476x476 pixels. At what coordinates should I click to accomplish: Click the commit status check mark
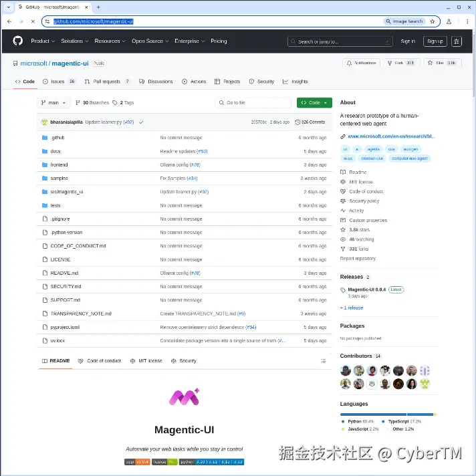coord(141,122)
